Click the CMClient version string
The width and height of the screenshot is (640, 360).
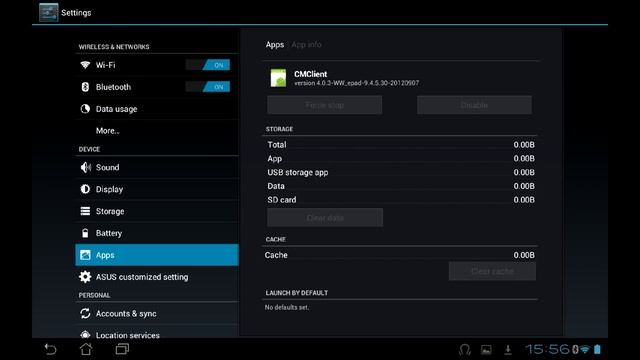(x=357, y=83)
